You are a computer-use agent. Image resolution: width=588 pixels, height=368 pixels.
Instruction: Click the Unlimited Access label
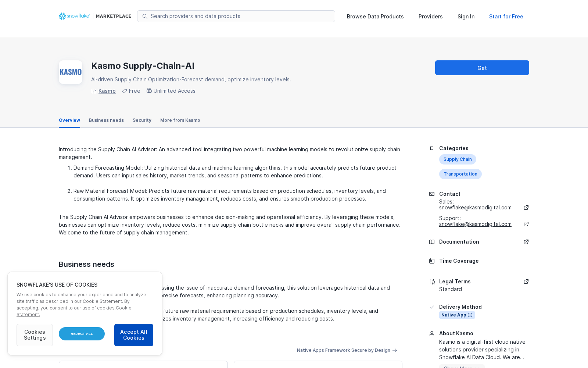tap(175, 91)
